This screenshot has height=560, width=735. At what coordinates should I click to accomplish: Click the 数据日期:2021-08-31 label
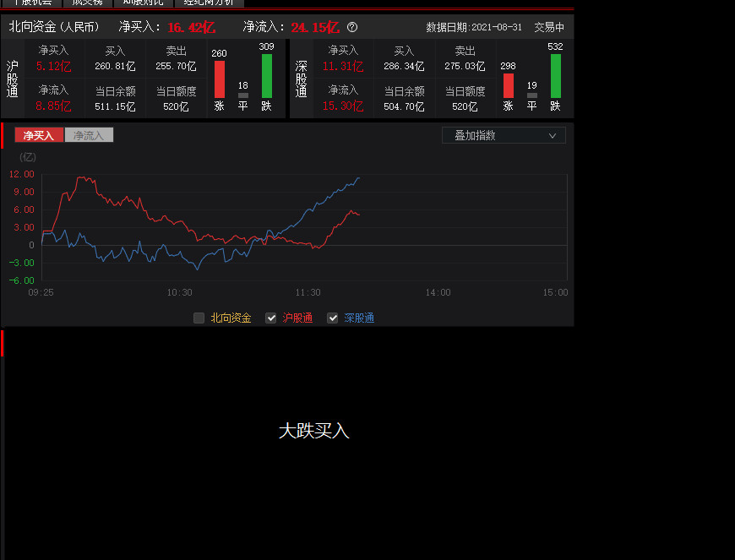tap(474, 27)
